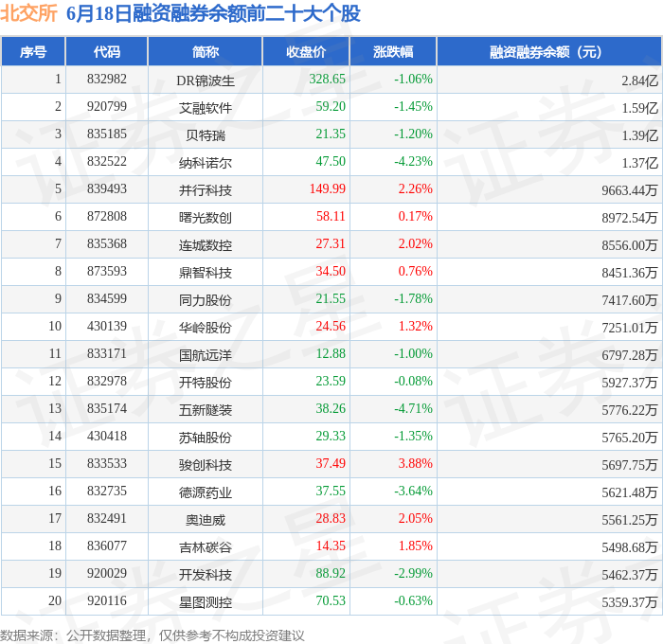Click balance value 1.39亿
Image resolution: width=663 pixels, height=644 pixels.
click(x=639, y=135)
